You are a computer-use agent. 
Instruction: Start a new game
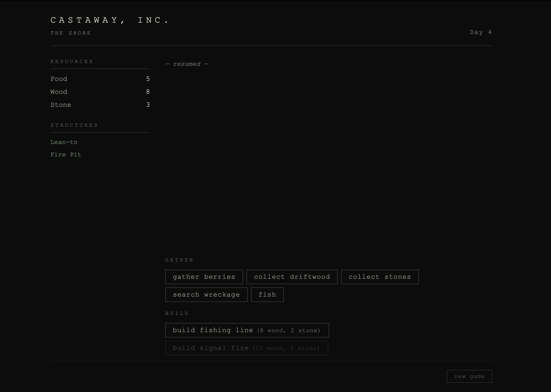pyautogui.click(x=469, y=376)
